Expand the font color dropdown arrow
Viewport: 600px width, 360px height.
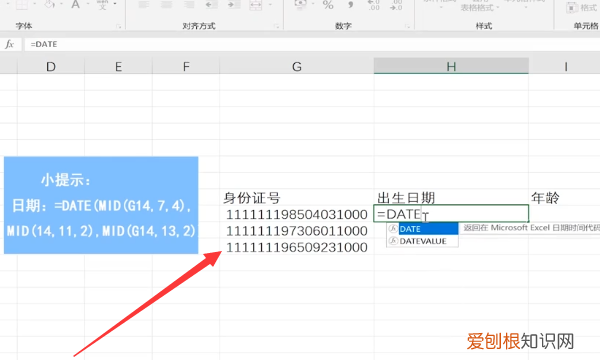click(x=88, y=4)
